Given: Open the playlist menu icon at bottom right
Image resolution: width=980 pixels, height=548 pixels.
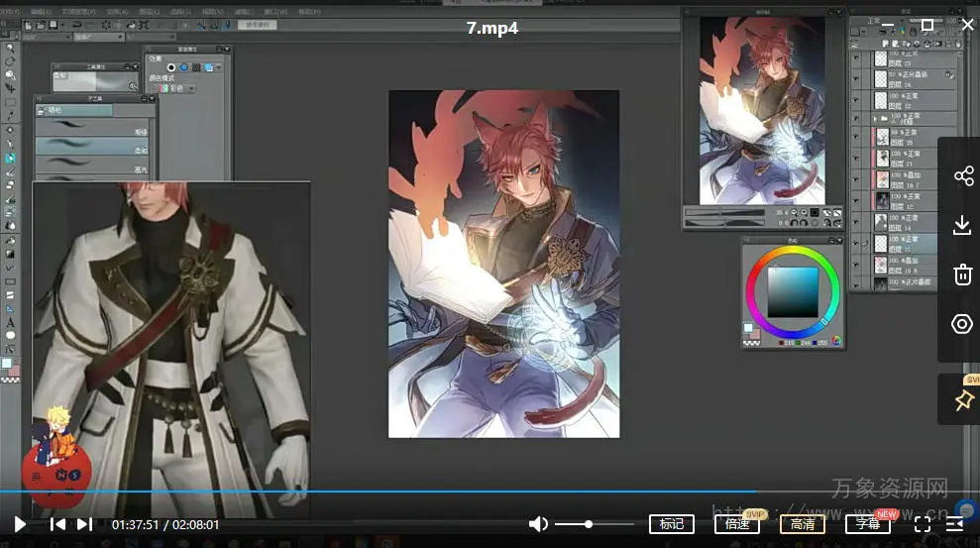Looking at the screenshot, I should (955, 524).
